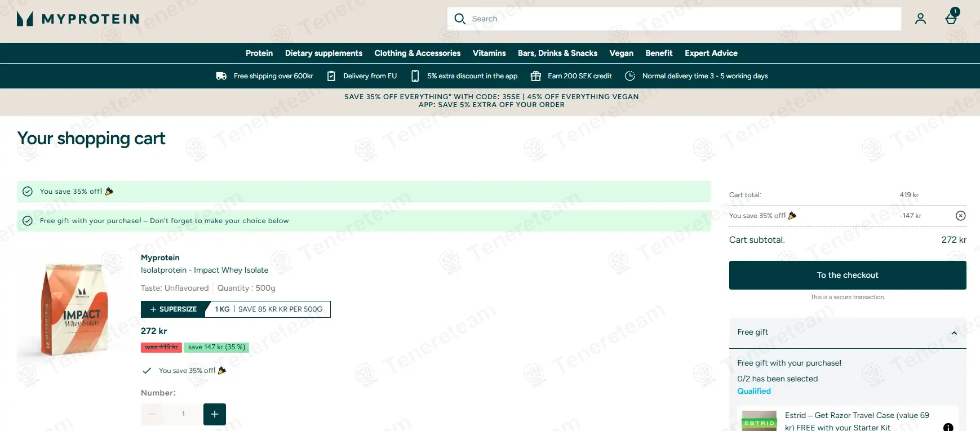The width and height of the screenshot is (980, 431).
Task: Click the free shipping truck icon
Action: 221,76
